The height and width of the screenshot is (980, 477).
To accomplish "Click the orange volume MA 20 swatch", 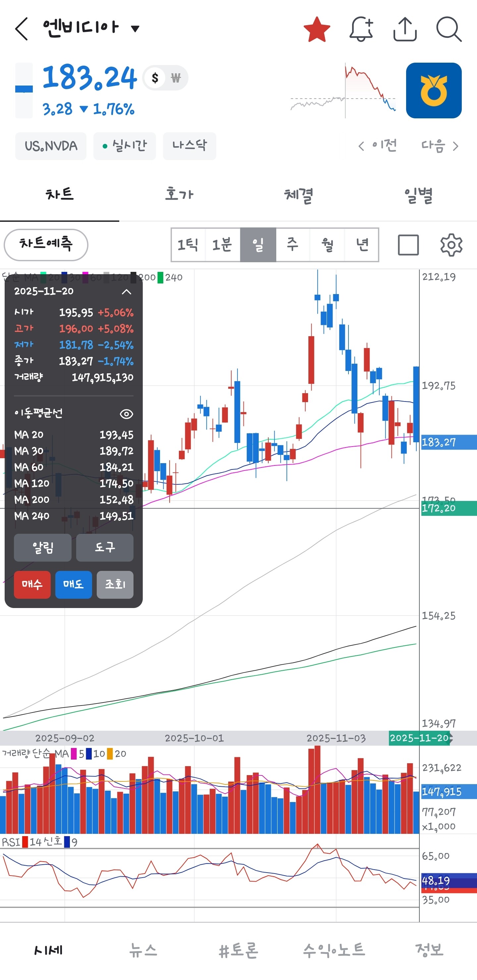I will 110,754.
